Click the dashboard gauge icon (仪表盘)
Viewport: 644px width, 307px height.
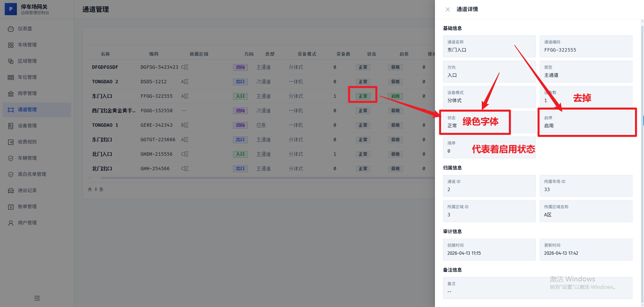tap(11, 29)
